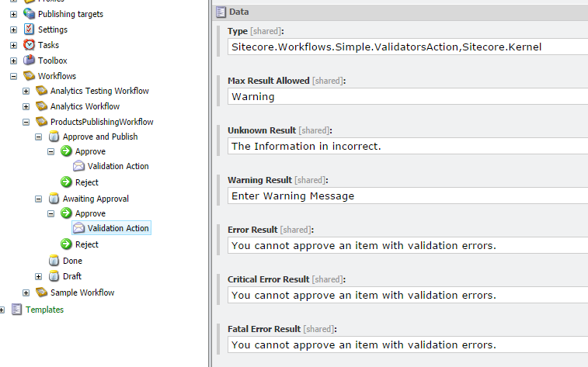This screenshot has width=588, height=367.
Task: Click green Reject arrow under Awaiting Approval
Action: point(66,244)
